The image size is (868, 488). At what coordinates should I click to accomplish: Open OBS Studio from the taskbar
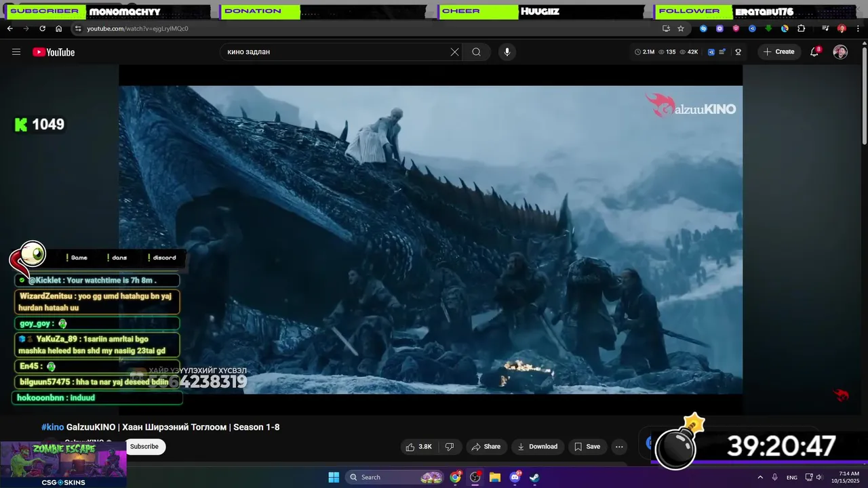[x=475, y=477]
